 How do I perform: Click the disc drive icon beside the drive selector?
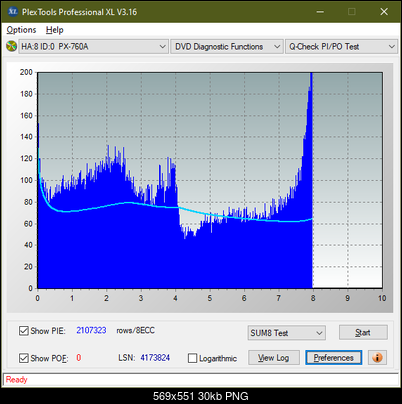pos(11,46)
